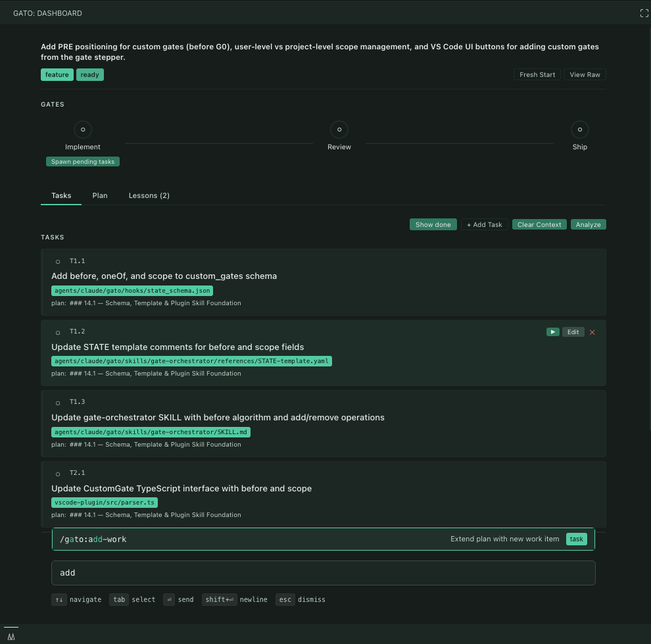The width and height of the screenshot is (651, 644).
Task: Open the STATE-template.yaml file chip on T1.2
Action: (x=192, y=360)
